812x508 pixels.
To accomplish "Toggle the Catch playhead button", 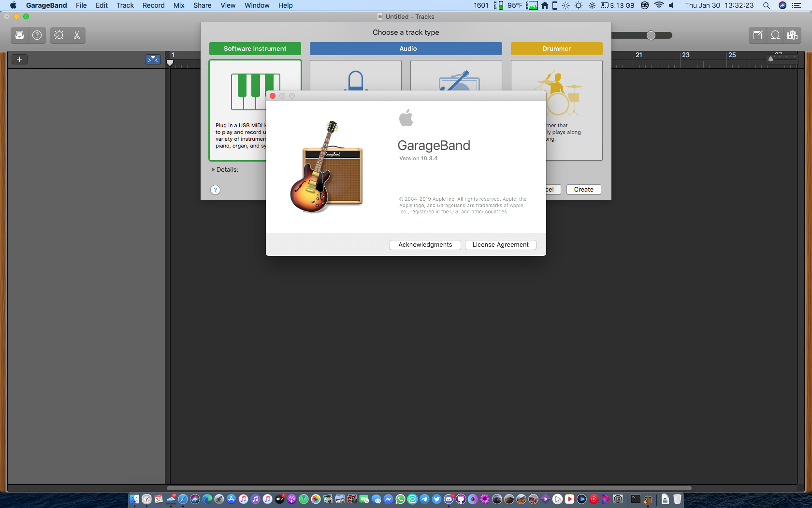I will [x=153, y=59].
